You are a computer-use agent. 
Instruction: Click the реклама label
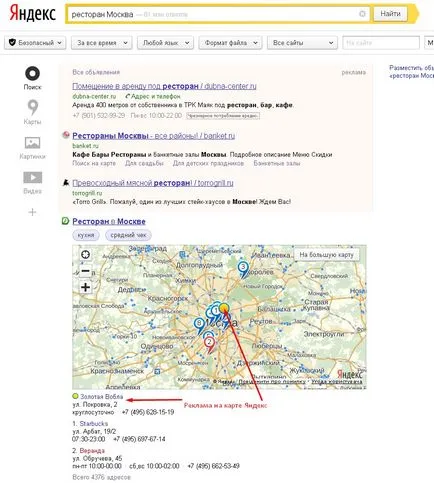coord(354,72)
